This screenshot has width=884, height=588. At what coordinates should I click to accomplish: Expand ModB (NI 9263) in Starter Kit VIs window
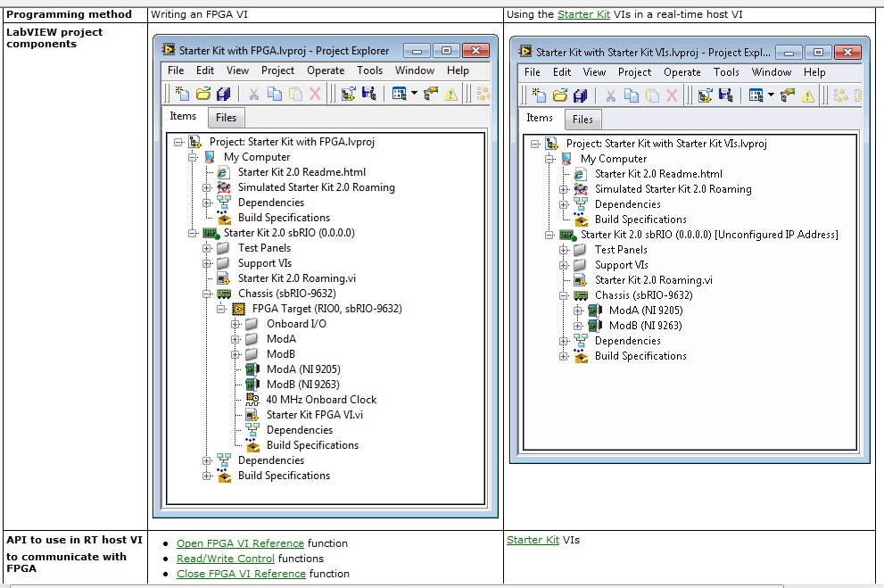point(578,326)
